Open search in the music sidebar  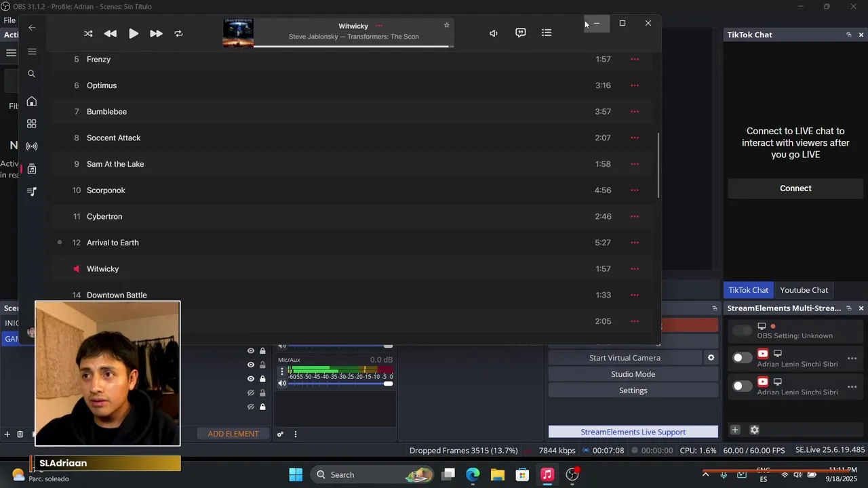tap(32, 74)
